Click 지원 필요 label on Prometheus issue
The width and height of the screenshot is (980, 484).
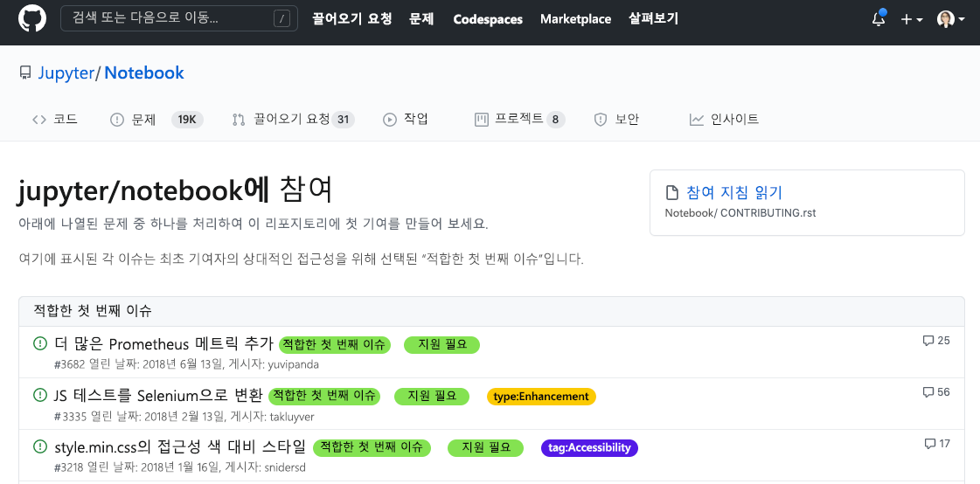441,345
